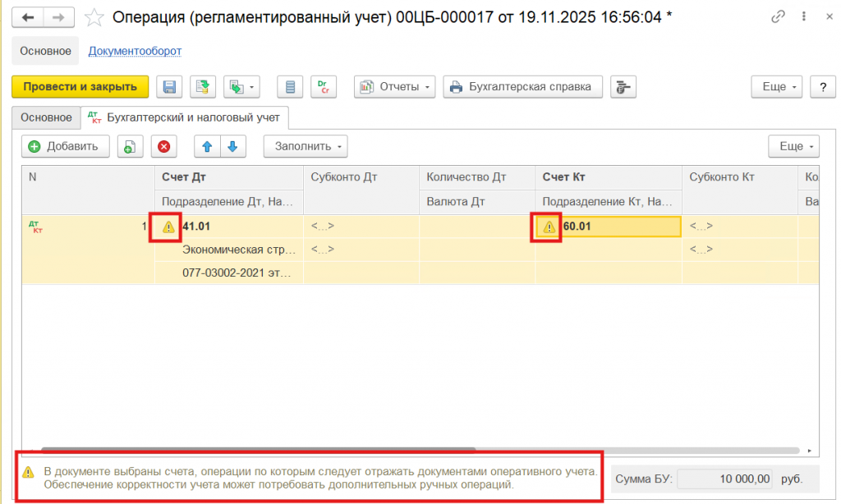This screenshot has height=504, width=841.
Task: Click Добавить to add a posting row
Action: 65,146
